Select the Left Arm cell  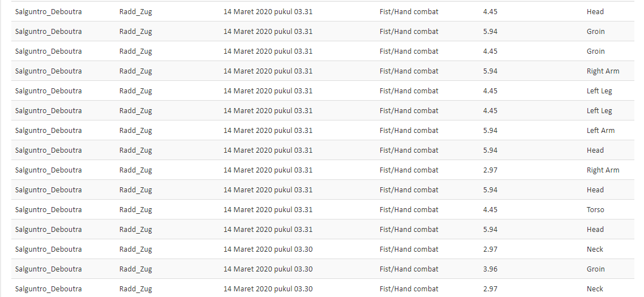click(600, 130)
